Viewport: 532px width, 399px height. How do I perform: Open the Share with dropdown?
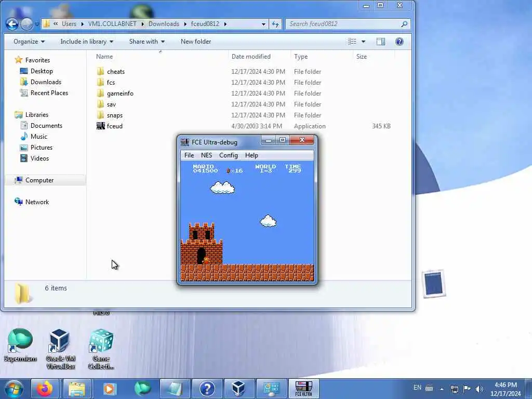pos(147,42)
